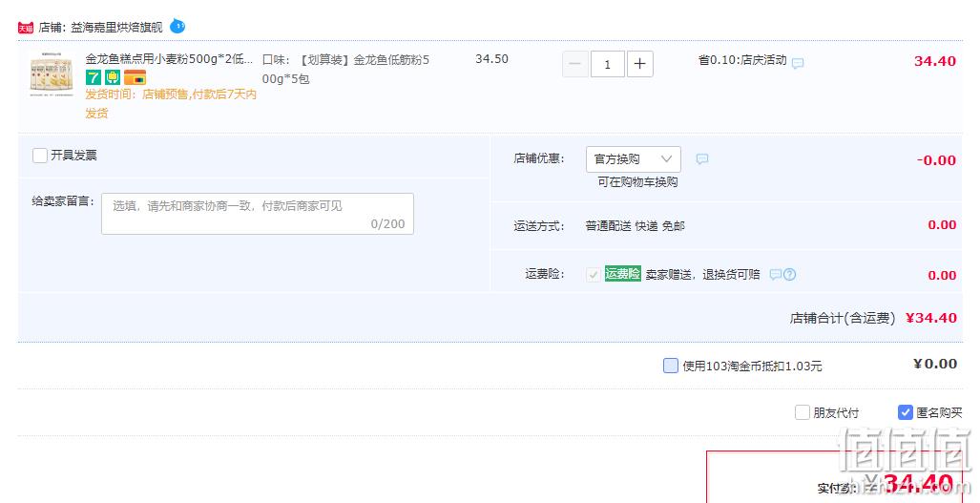The width and height of the screenshot is (980, 503).
Task: Decrease item quantity with minus button
Action: (x=575, y=64)
